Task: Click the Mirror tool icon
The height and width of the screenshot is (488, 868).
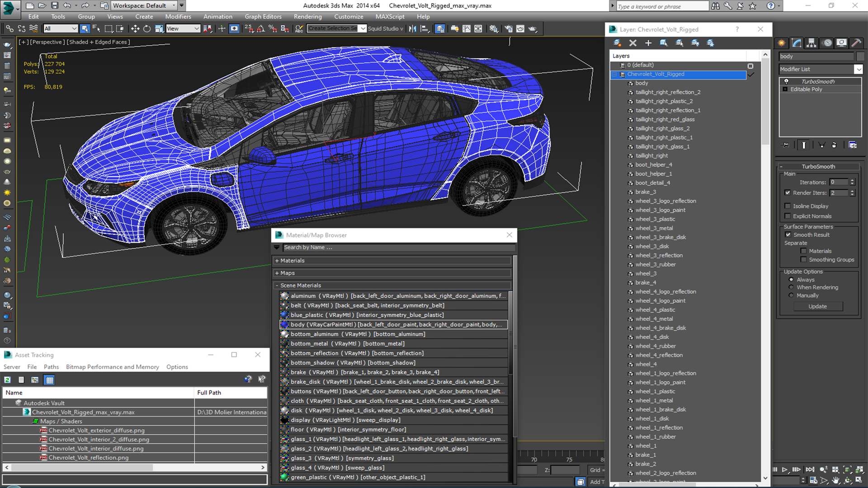Action: (x=412, y=28)
